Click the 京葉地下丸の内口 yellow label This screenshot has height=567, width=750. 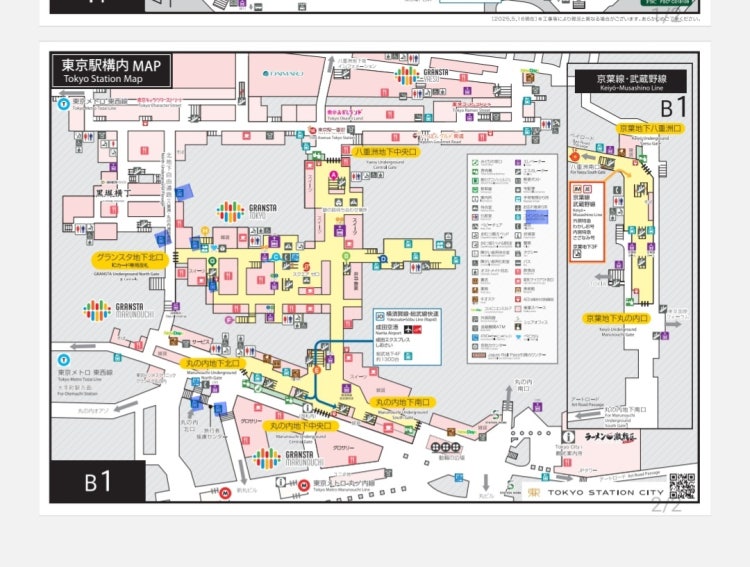click(617, 319)
